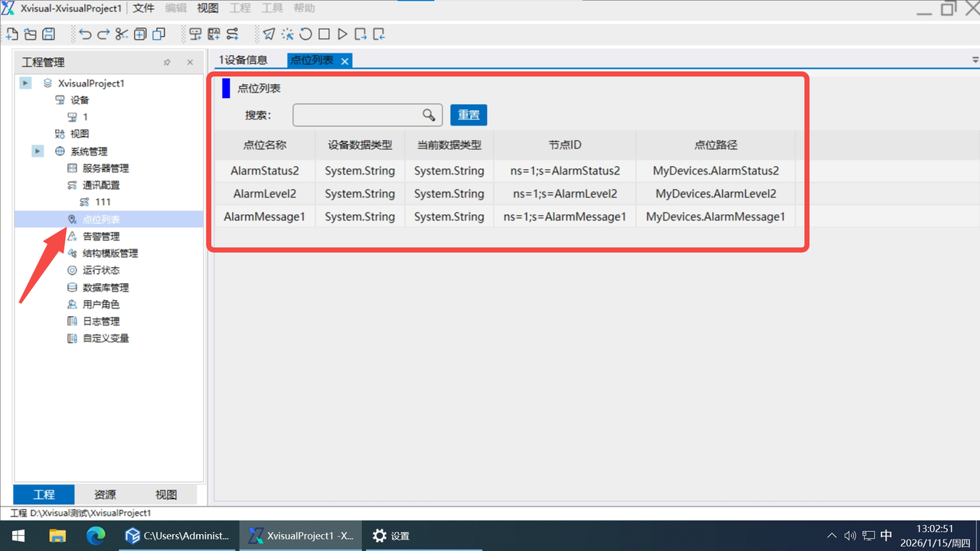
Task: Save the project using the floppy icon
Action: coord(48,34)
